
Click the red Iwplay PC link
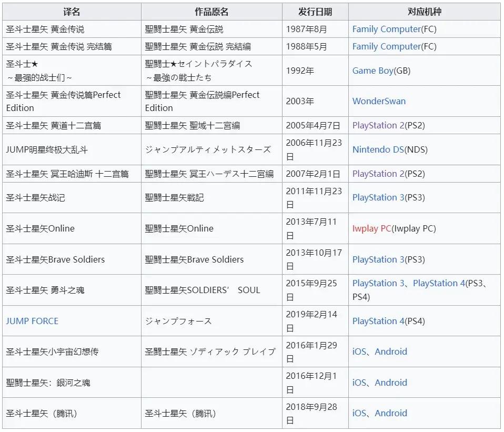(x=371, y=228)
